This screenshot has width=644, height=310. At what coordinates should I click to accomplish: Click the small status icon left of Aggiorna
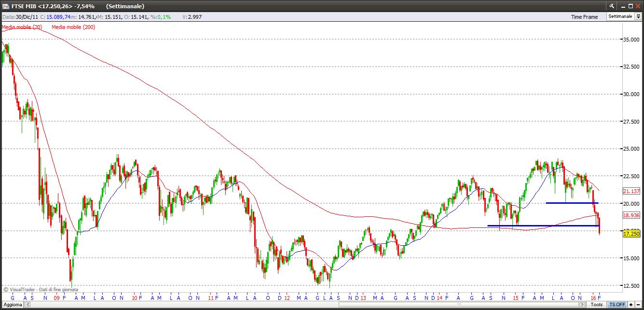point(3,305)
